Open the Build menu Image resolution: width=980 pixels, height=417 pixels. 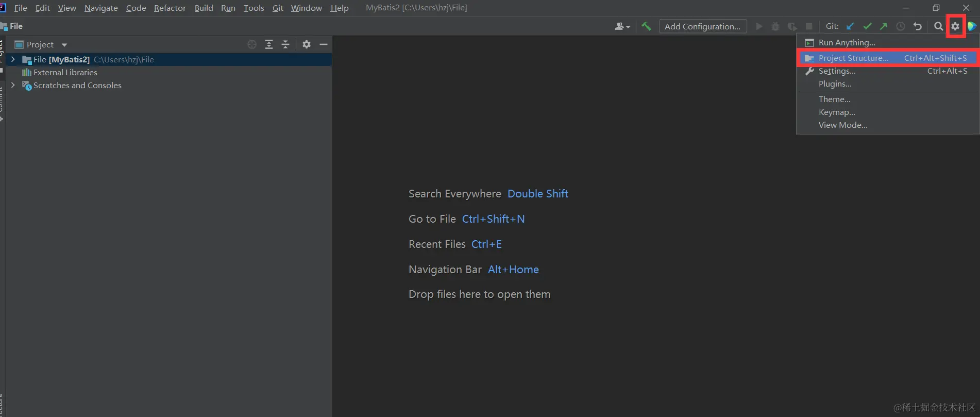(204, 8)
